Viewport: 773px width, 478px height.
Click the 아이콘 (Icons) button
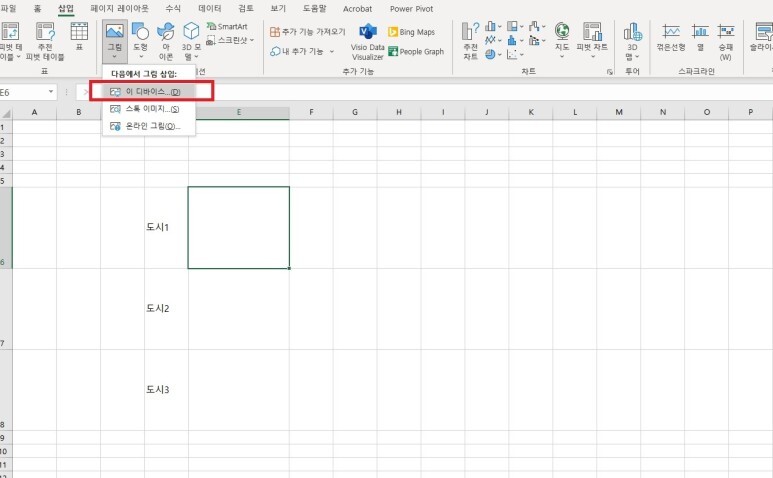point(166,41)
